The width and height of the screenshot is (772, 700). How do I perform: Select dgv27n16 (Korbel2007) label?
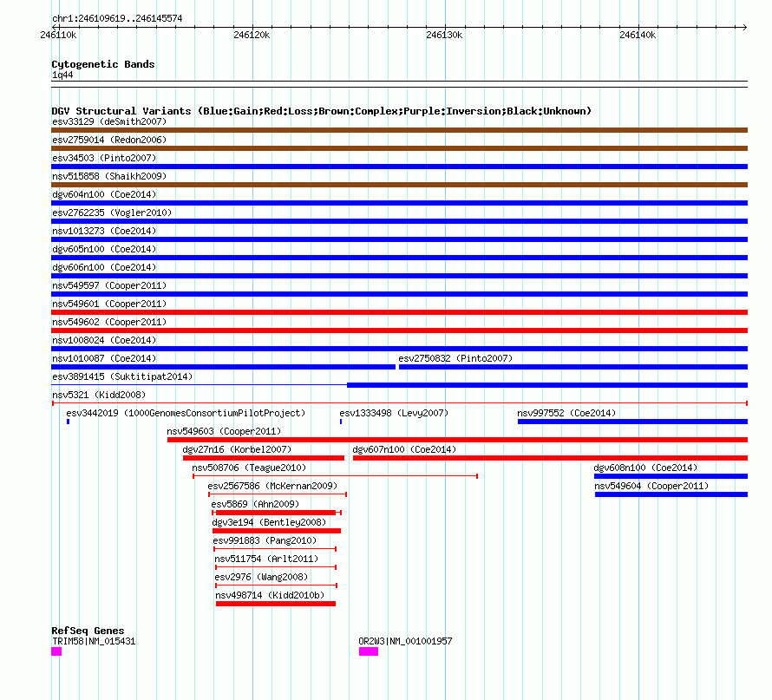click(237, 449)
